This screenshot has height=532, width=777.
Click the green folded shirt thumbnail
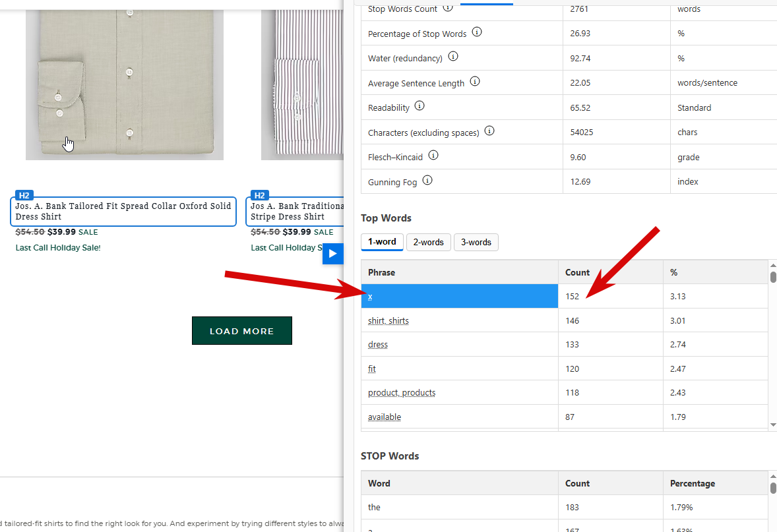[x=125, y=84]
